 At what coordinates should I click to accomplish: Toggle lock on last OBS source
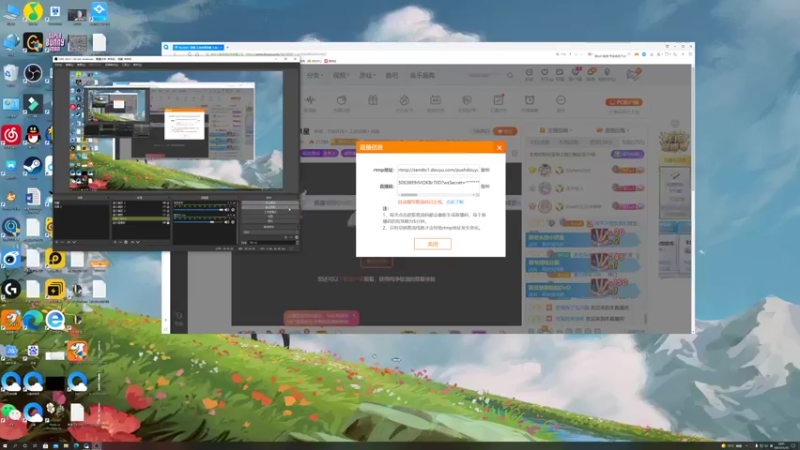coord(168,222)
